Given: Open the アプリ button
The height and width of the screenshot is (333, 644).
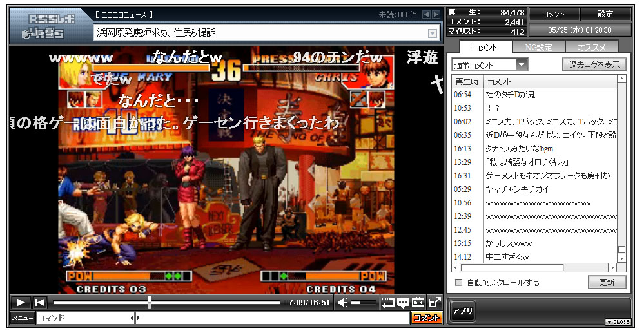Looking at the screenshot, I should [x=462, y=311].
